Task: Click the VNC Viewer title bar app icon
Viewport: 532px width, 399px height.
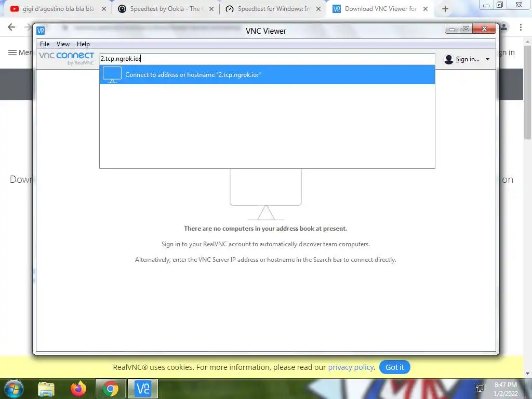Action: [41, 31]
